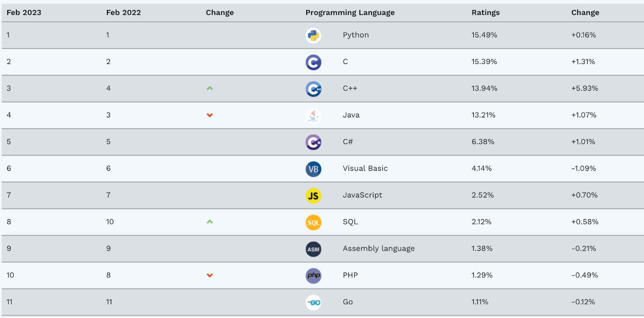Click the Assembly language name text

(x=378, y=248)
